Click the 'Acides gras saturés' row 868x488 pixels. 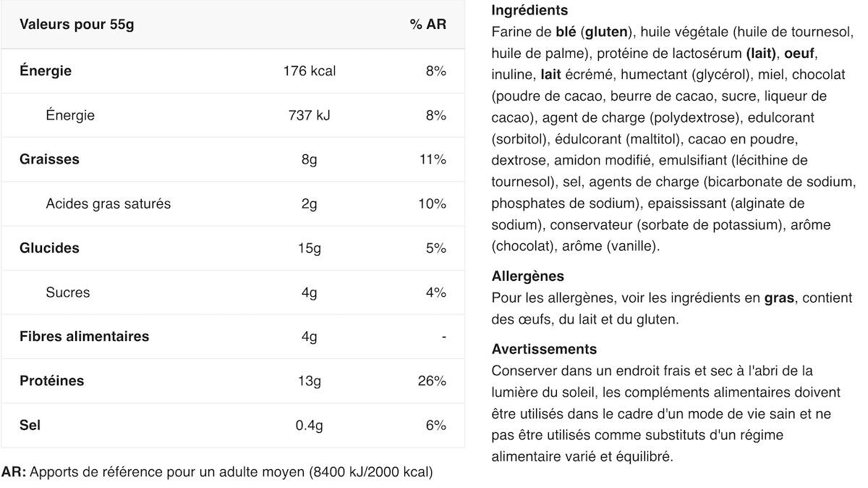[x=233, y=203]
